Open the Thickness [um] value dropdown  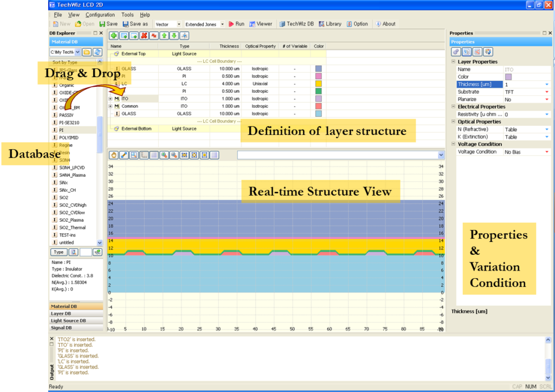point(547,84)
